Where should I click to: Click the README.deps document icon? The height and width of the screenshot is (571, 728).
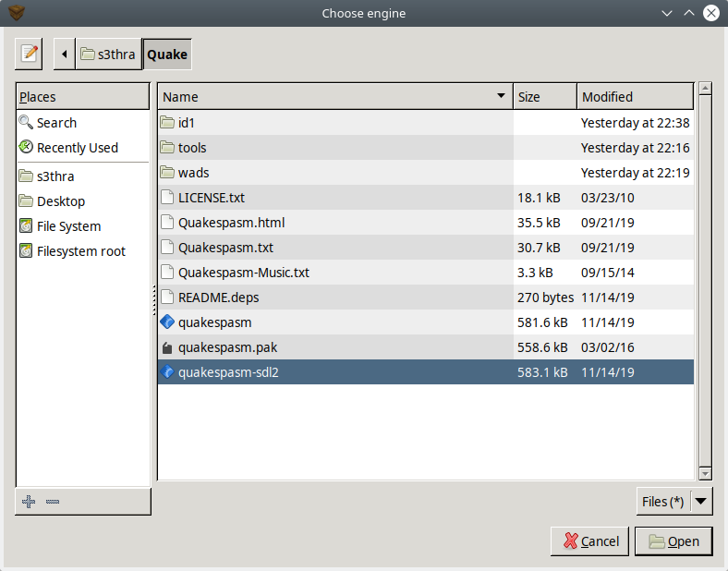pos(167,298)
